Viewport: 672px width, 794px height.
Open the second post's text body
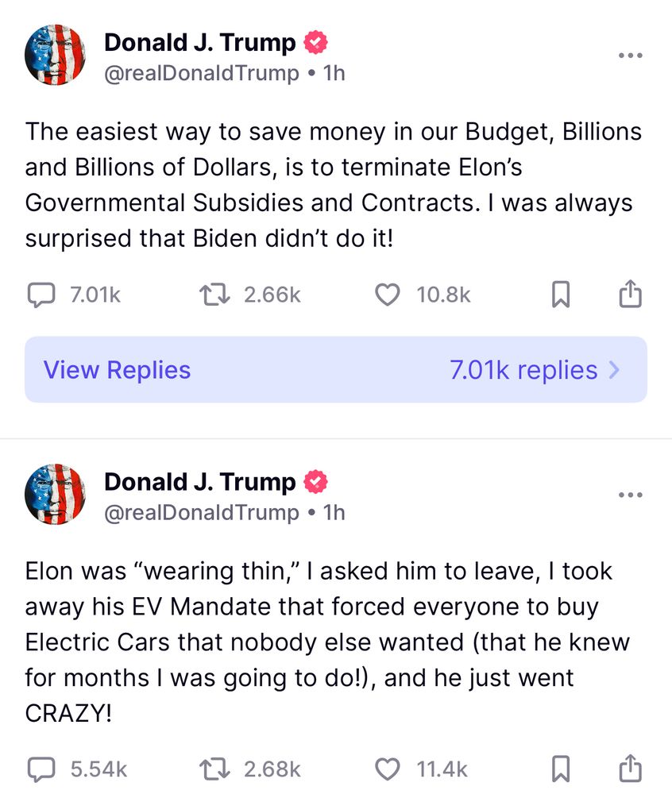pyautogui.click(x=328, y=642)
